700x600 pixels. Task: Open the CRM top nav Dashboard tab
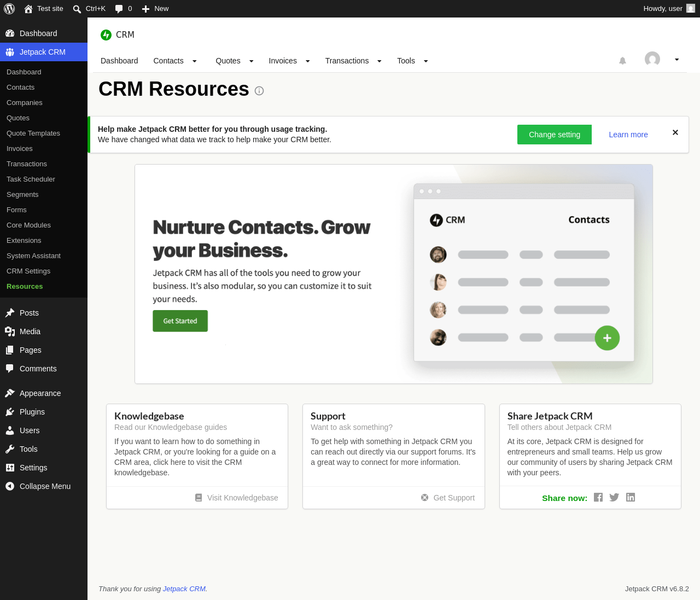tap(119, 61)
